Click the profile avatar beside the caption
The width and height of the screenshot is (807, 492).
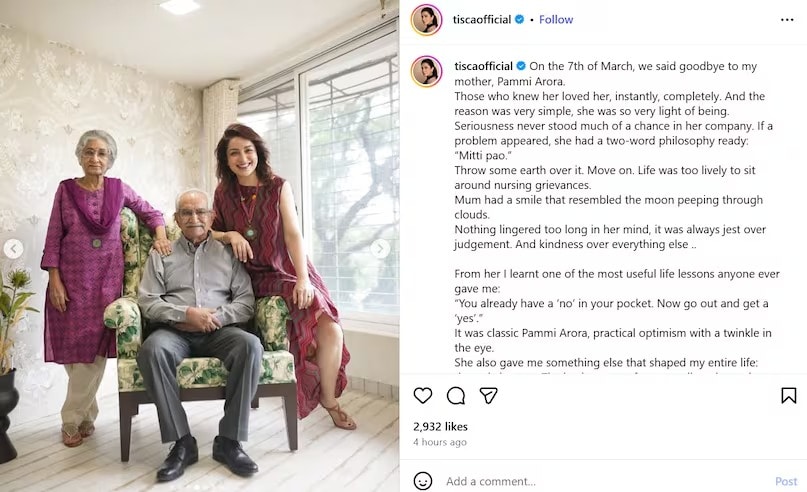click(x=426, y=71)
